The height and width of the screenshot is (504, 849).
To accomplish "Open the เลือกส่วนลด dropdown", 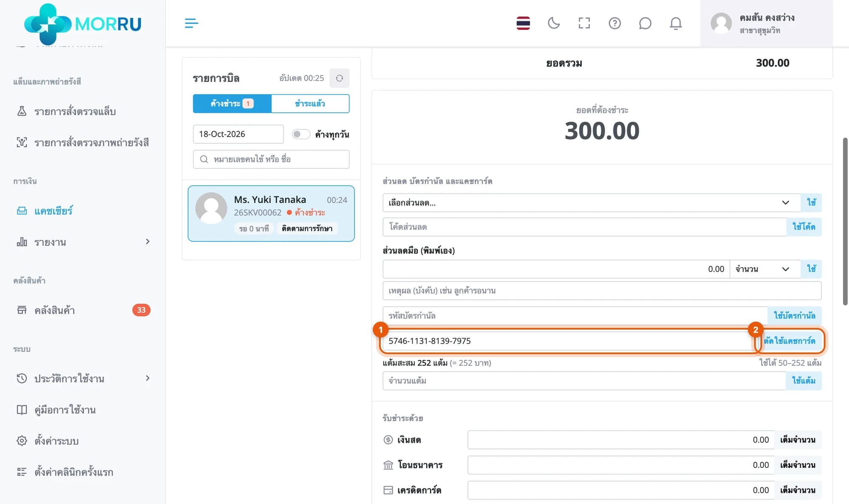I will 591,203.
